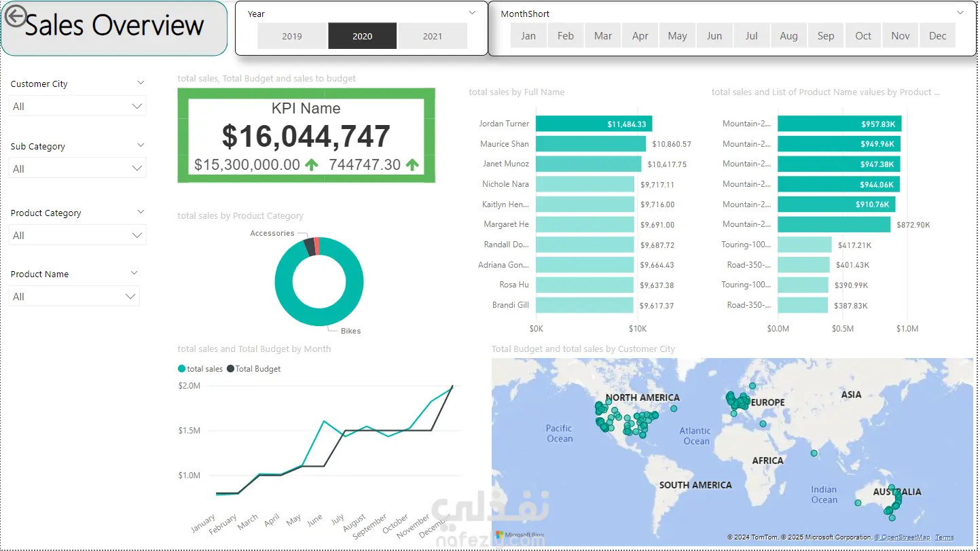Click the green up arrow next to $15,300,000.00
This screenshot has width=980, height=551.
pyautogui.click(x=312, y=164)
